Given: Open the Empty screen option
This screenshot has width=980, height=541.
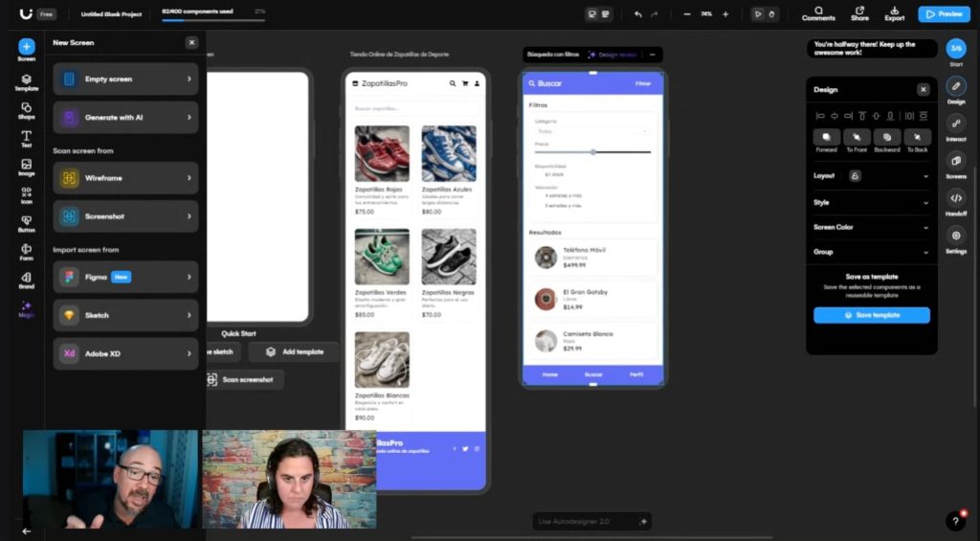Looking at the screenshot, I should (125, 79).
